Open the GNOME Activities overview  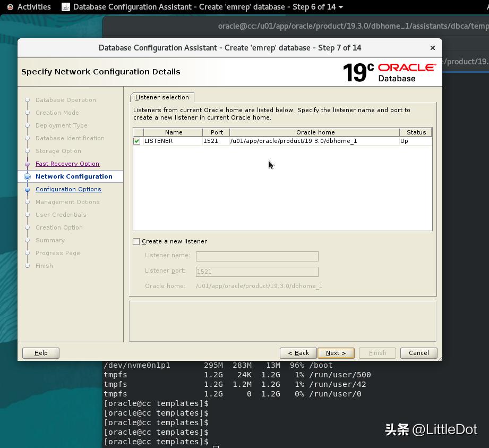(34, 7)
